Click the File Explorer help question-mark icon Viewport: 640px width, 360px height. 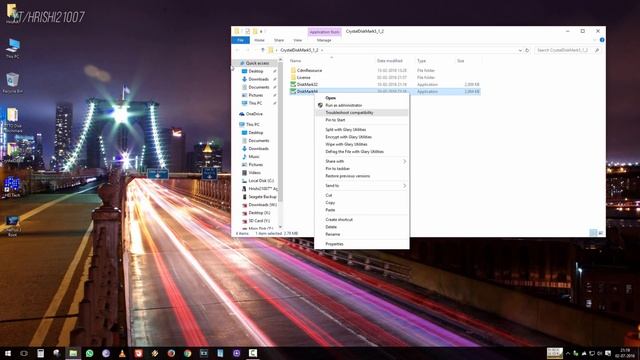[602, 40]
